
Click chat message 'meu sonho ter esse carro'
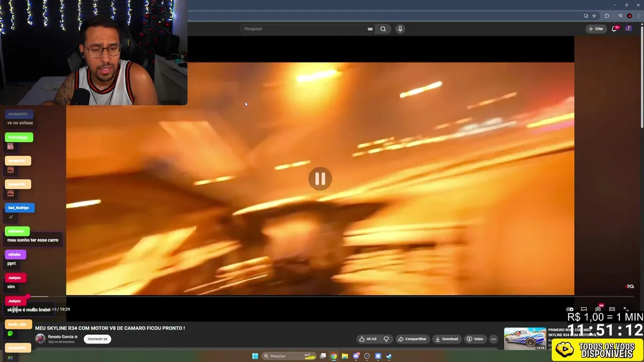pyautogui.click(x=33, y=240)
